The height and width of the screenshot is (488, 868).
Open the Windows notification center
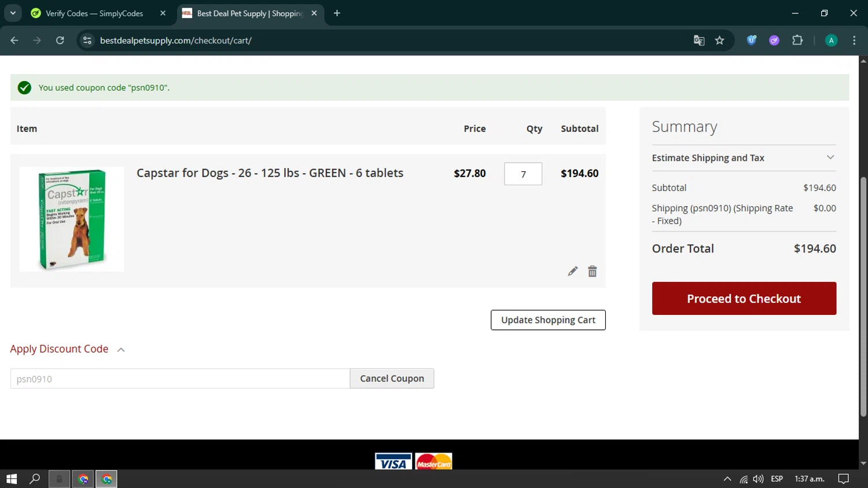point(844,479)
